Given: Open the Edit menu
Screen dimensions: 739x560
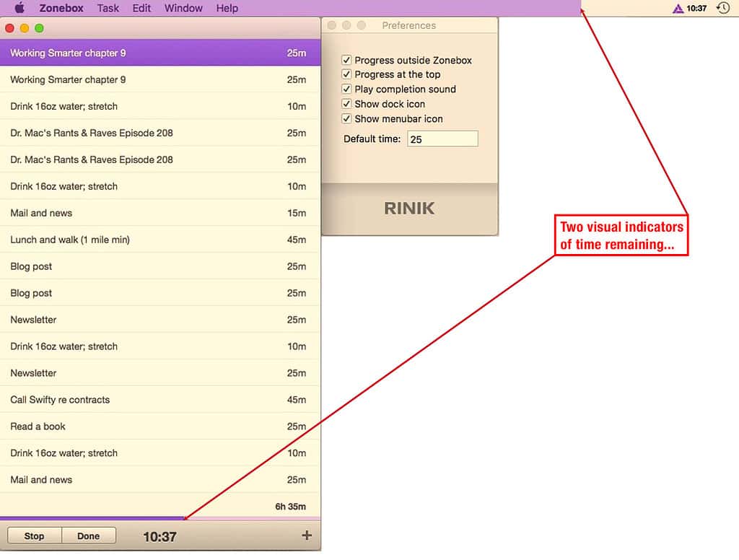Looking at the screenshot, I should (x=141, y=8).
